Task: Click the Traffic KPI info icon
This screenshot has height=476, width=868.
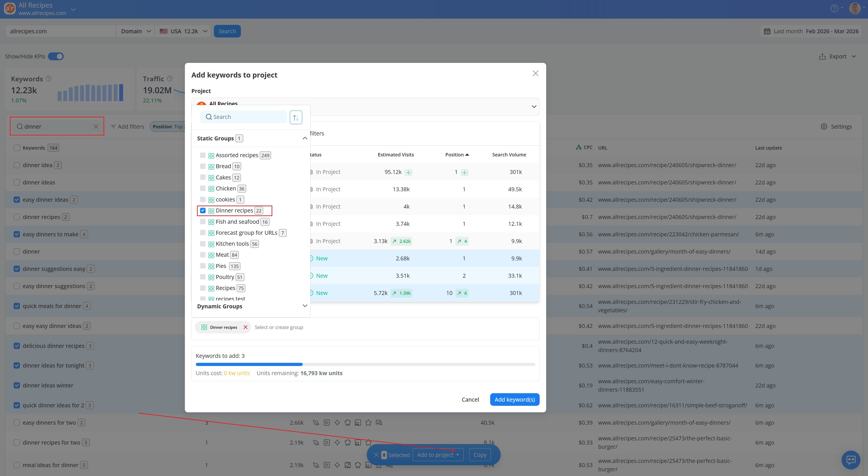Action: coord(170,79)
